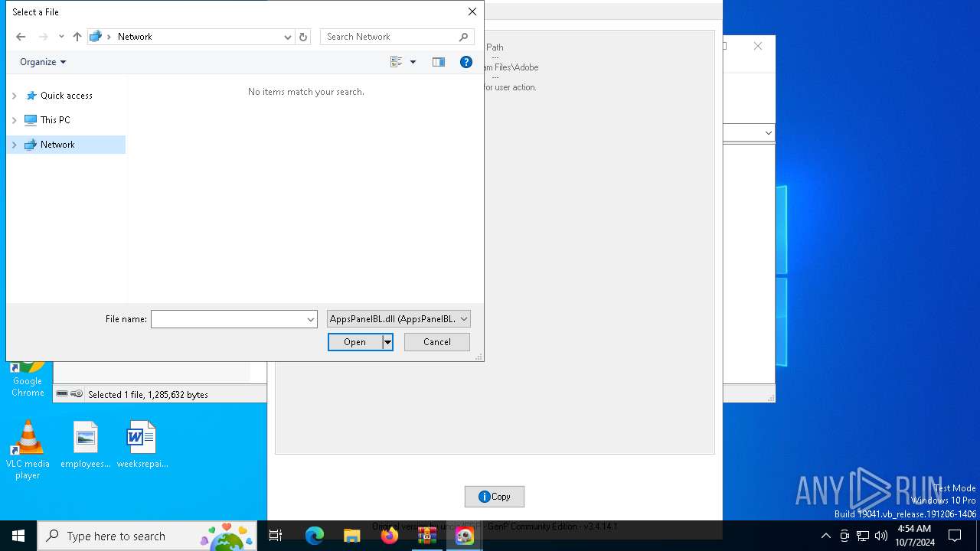980x551 pixels.
Task: Click the search magnifier icon
Action: click(x=464, y=37)
